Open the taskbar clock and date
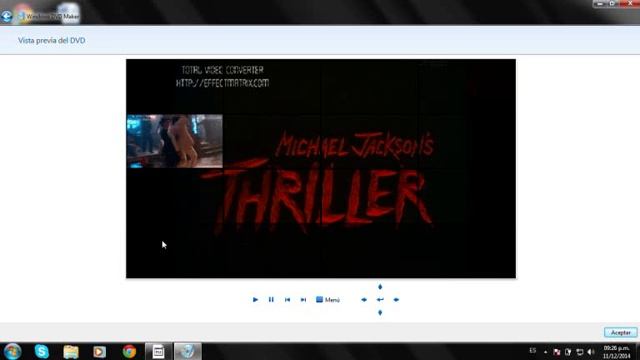 616,352
